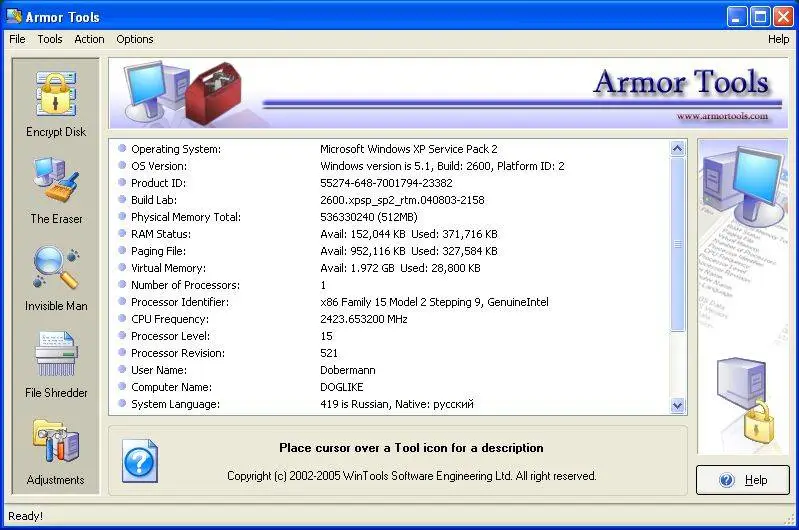Open the Options menu
Screen dimensions: 799x530
135,39
